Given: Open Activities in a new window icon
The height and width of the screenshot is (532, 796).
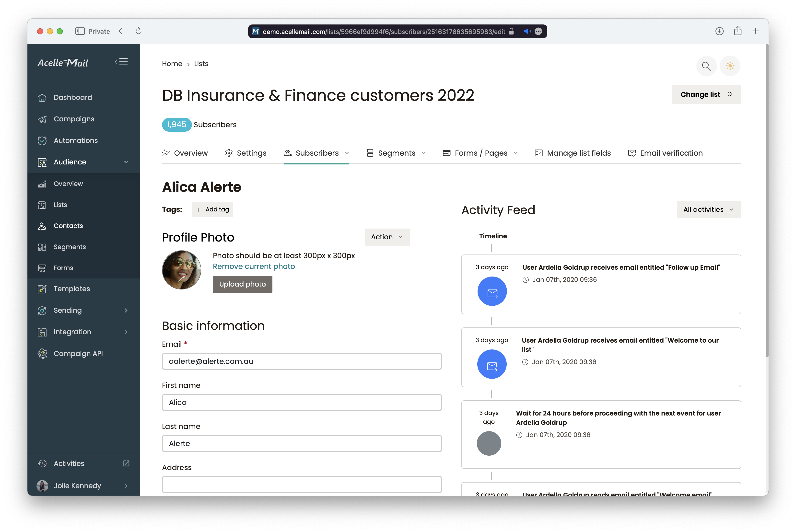Looking at the screenshot, I should click(x=126, y=463).
